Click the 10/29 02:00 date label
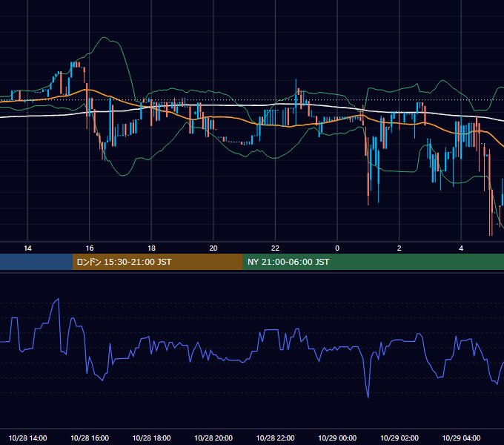The image size is (504, 445). 399,438
